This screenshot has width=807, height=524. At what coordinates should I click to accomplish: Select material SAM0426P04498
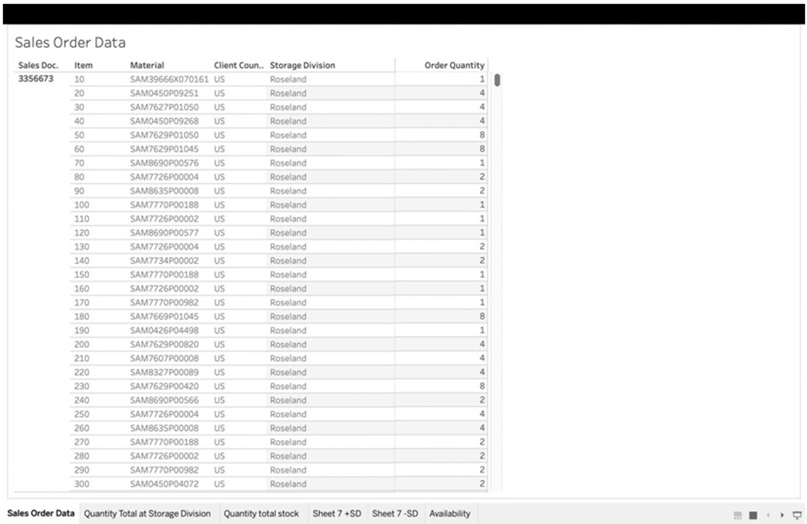[x=164, y=330]
